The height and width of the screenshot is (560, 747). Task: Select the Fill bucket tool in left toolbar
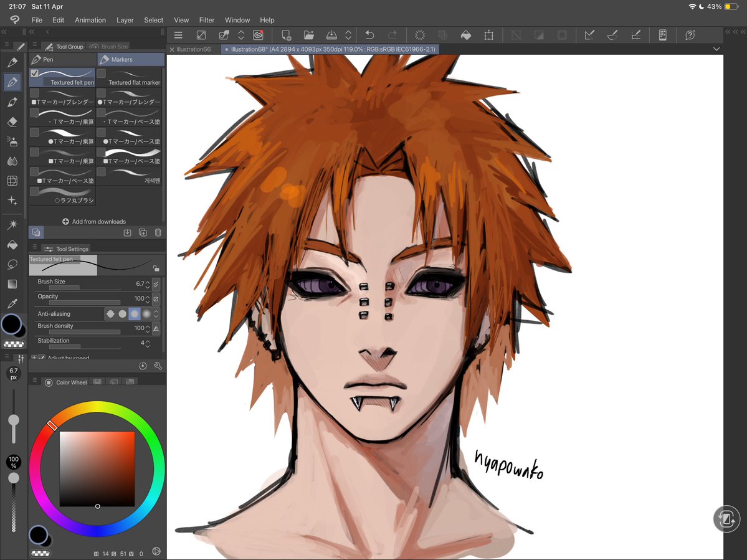12,244
